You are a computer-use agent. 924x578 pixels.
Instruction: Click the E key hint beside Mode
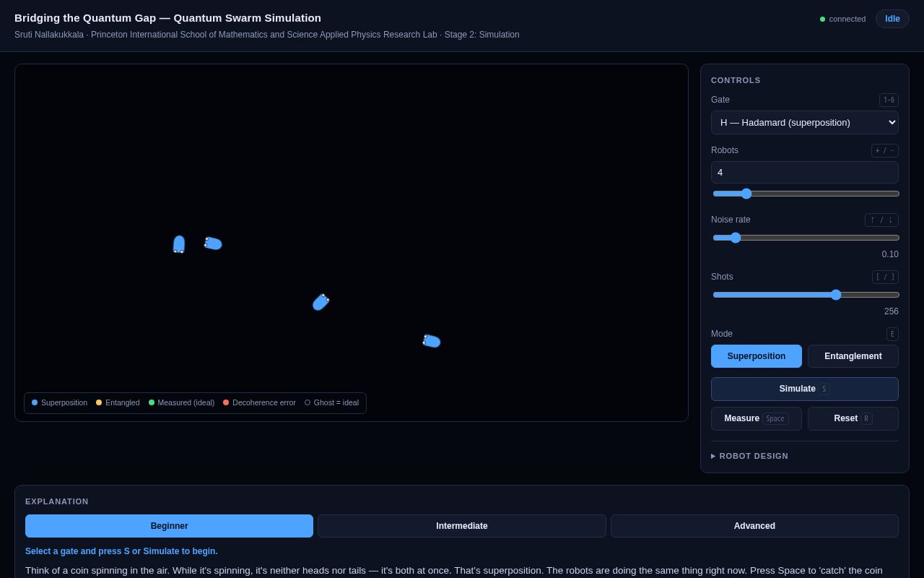892,334
